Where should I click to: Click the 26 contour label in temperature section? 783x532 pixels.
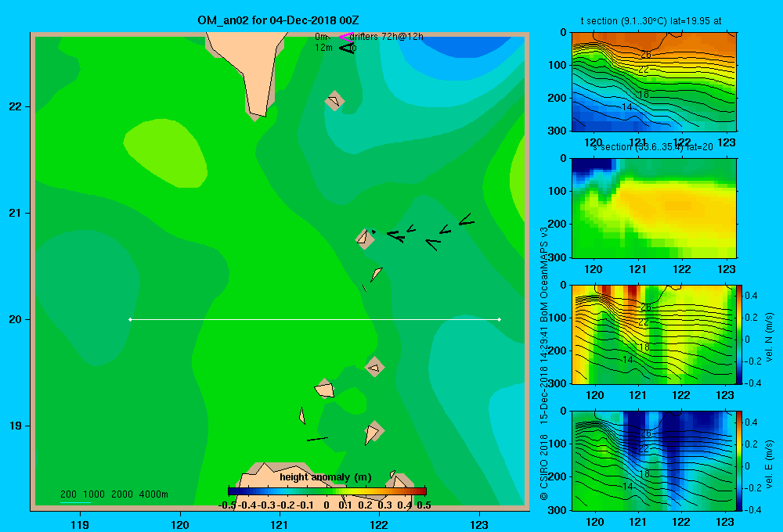[x=646, y=55]
